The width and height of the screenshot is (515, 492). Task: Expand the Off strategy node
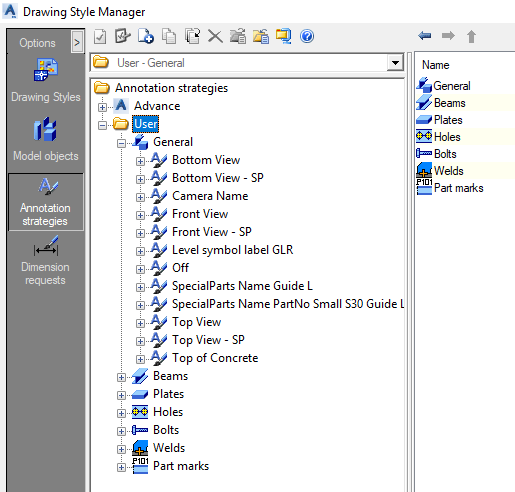(x=140, y=269)
